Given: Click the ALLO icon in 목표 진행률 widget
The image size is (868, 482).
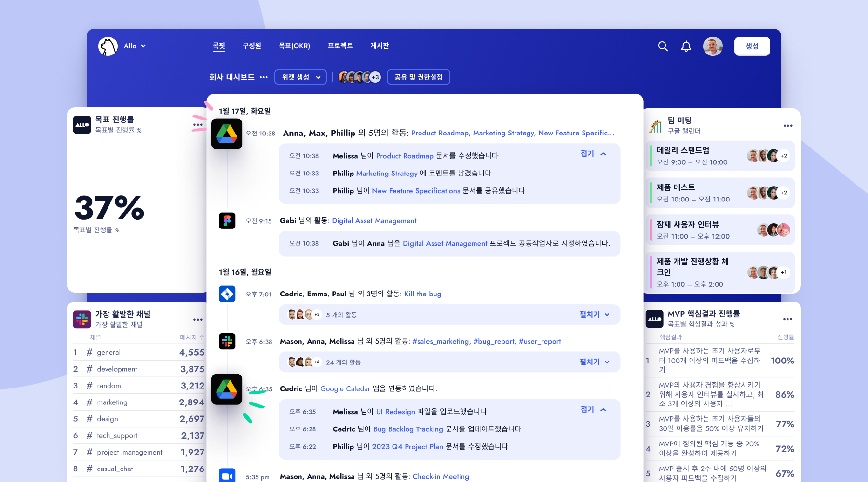Looking at the screenshot, I should tap(82, 125).
